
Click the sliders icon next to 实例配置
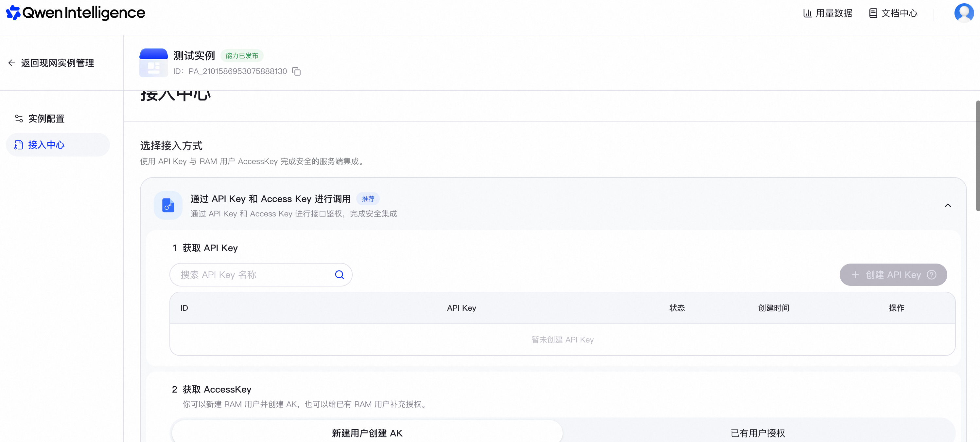(19, 119)
